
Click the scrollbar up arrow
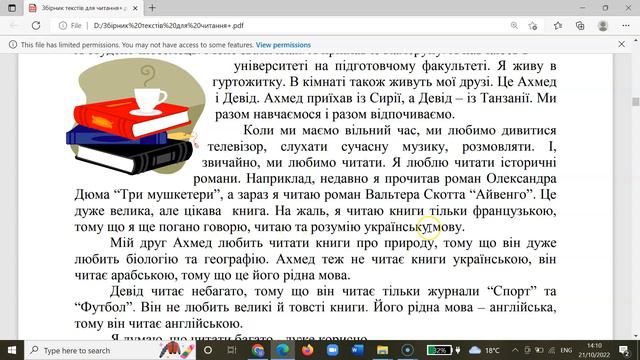click(x=636, y=41)
